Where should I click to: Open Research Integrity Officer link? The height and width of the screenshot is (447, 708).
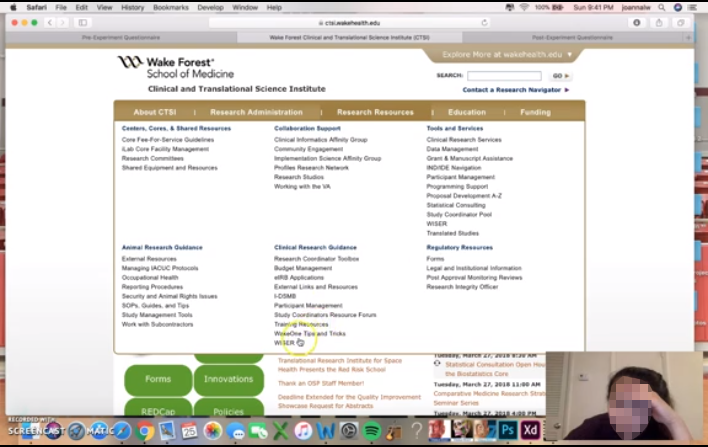click(462, 287)
